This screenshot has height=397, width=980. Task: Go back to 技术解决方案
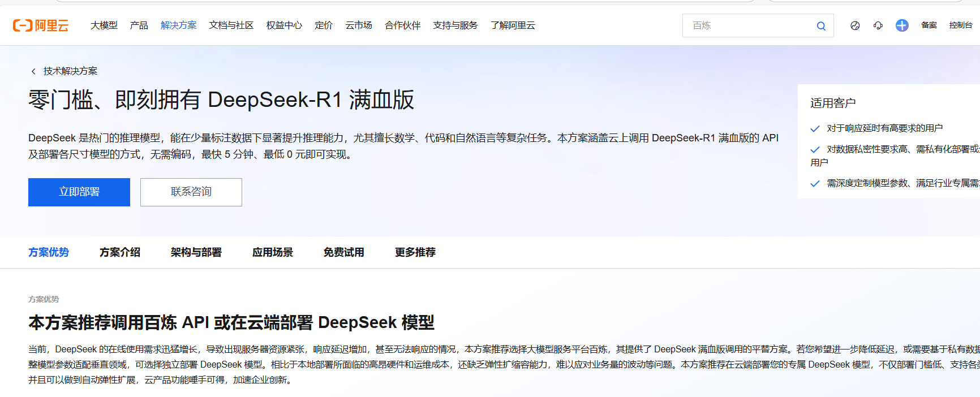coord(70,71)
